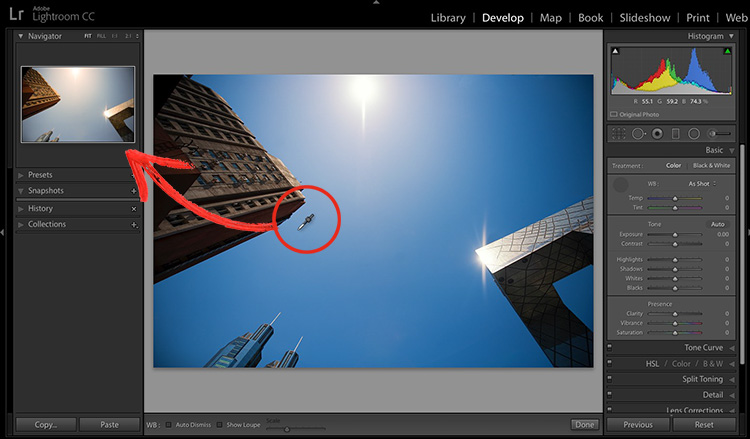This screenshot has width=750, height=439.
Task: Select the Radial Filter tool
Action: coord(694,134)
